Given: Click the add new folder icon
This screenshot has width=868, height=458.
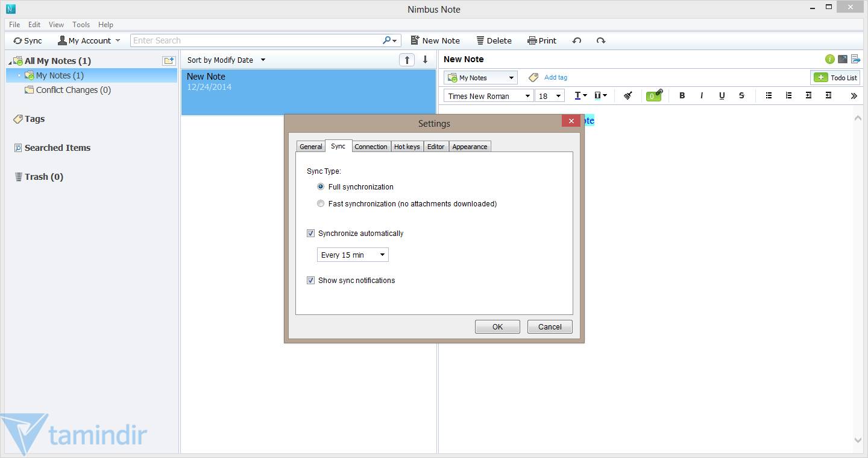Looking at the screenshot, I should tap(169, 60).
